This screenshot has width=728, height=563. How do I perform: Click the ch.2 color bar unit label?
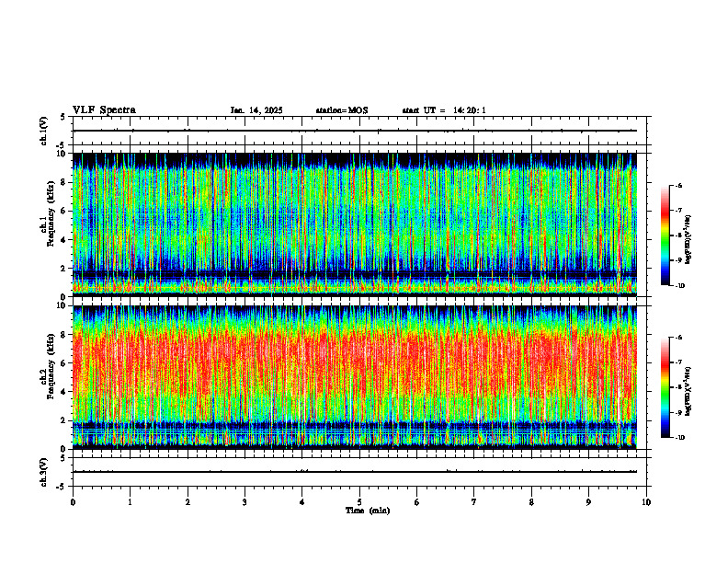688,391
